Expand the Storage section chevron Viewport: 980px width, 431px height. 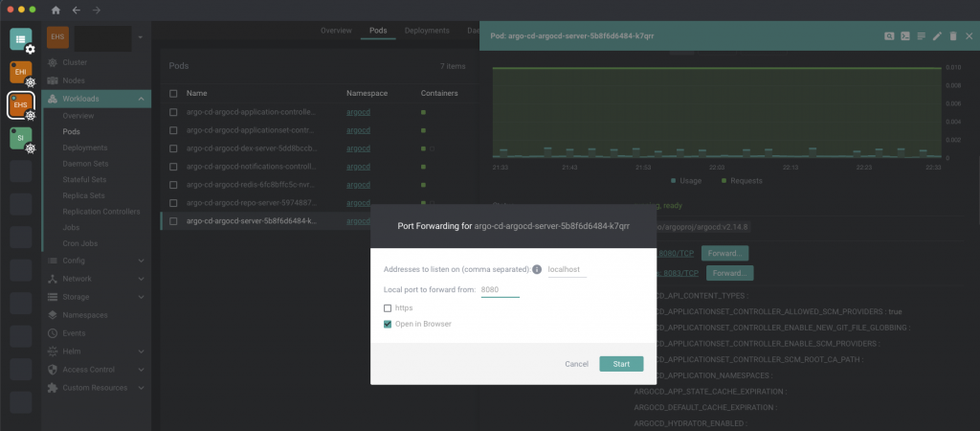pos(142,297)
